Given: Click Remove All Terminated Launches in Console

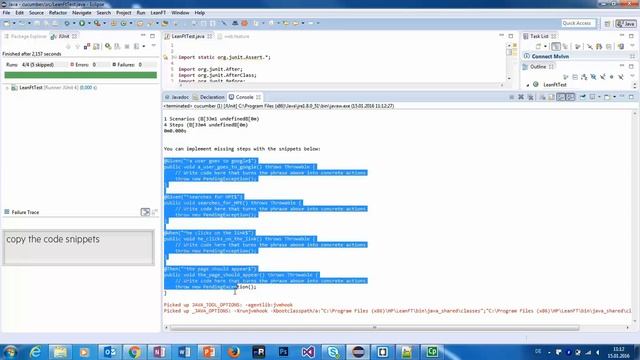Looking at the screenshot, I should [531, 97].
